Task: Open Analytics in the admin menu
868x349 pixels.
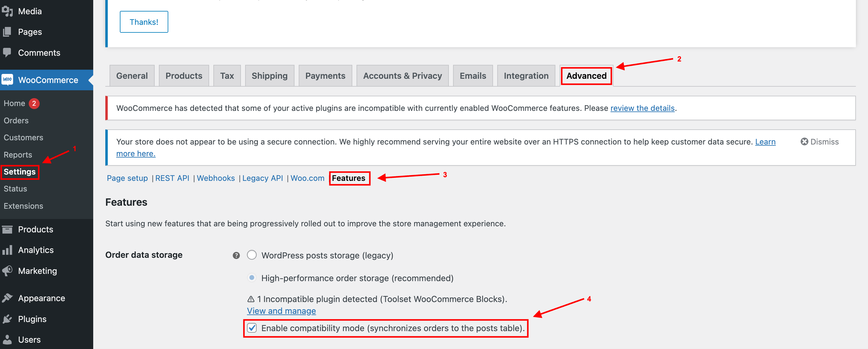Action: (x=47, y=250)
